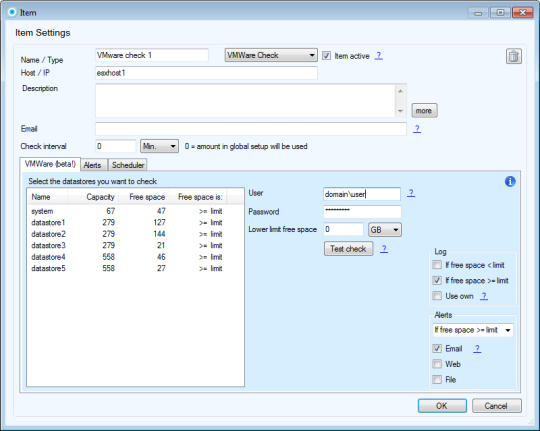Screen dimensions: 540x431
Task: Select the system datastore row
Action: pyautogui.click(x=127, y=211)
